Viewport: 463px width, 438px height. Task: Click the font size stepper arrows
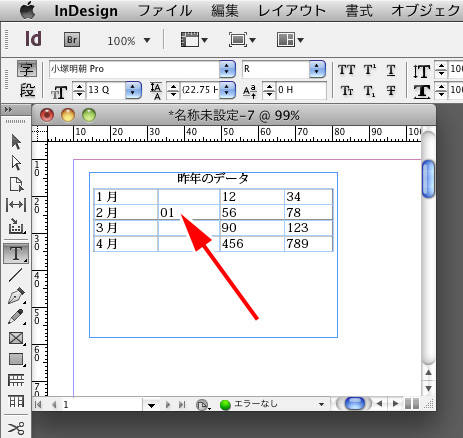(79, 90)
